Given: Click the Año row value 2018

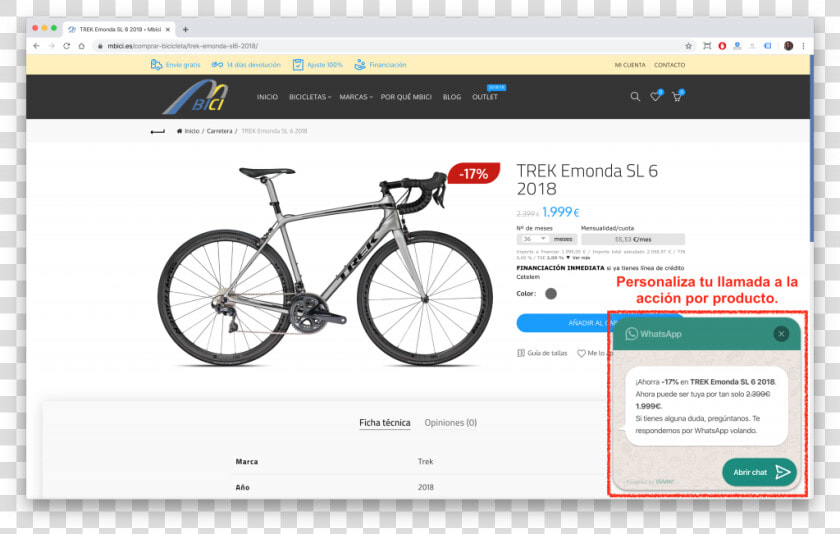Looking at the screenshot, I should coord(426,487).
